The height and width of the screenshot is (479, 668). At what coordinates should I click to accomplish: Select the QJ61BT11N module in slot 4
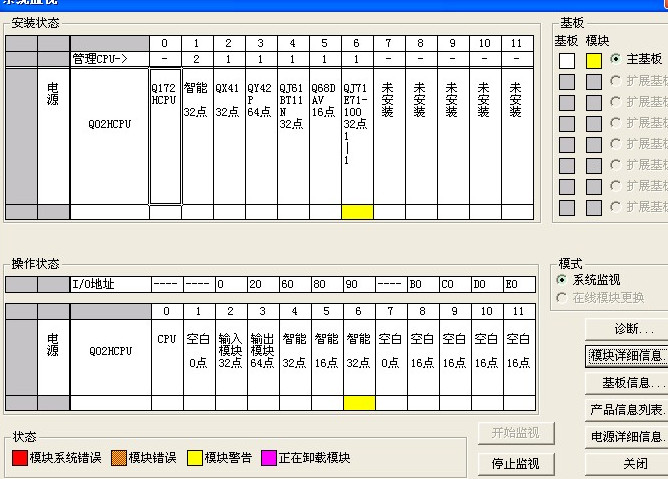tap(292, 135)
